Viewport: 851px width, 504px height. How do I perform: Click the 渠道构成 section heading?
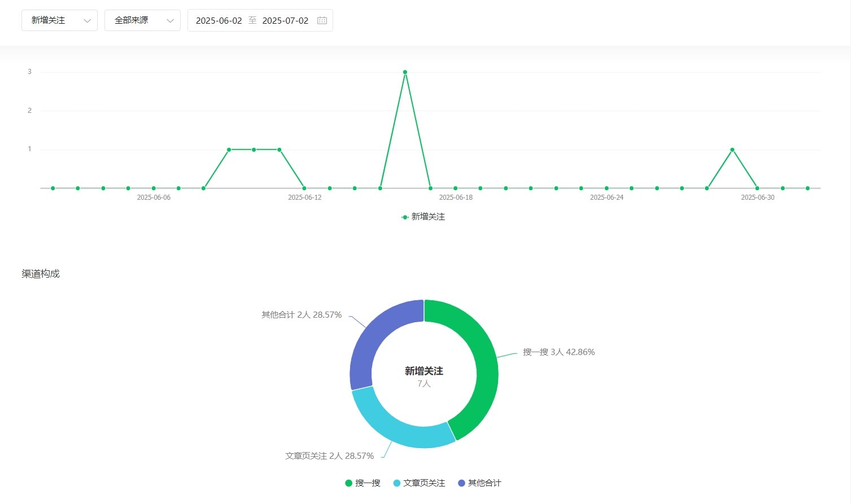point(41,274)
